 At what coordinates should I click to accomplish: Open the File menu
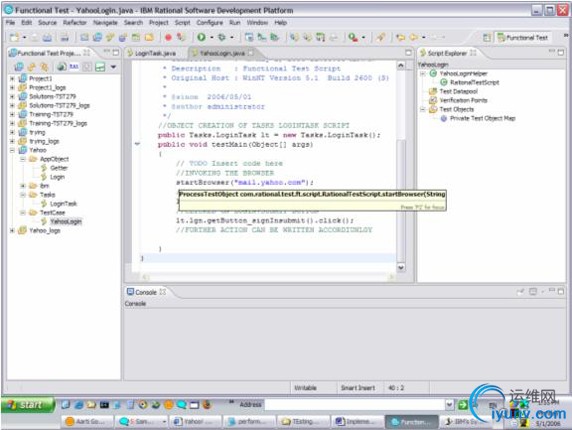pos(10,23)
